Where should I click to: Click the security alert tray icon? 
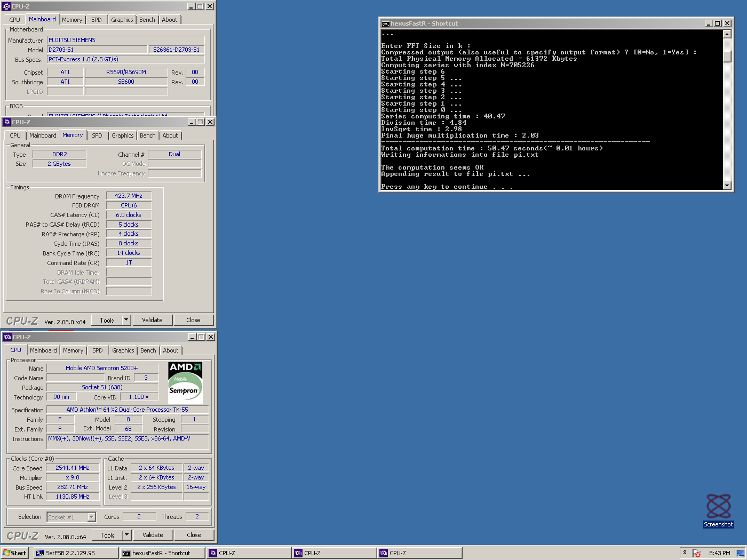click(x=696, y=553)
